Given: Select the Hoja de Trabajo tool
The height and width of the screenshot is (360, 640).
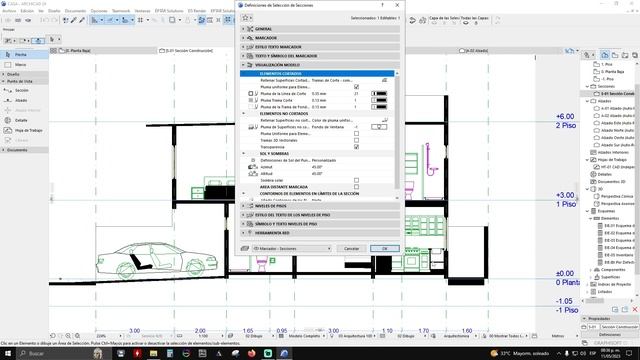Looking at the screenshot, I should pyautogui.click(x=24, y=130).
